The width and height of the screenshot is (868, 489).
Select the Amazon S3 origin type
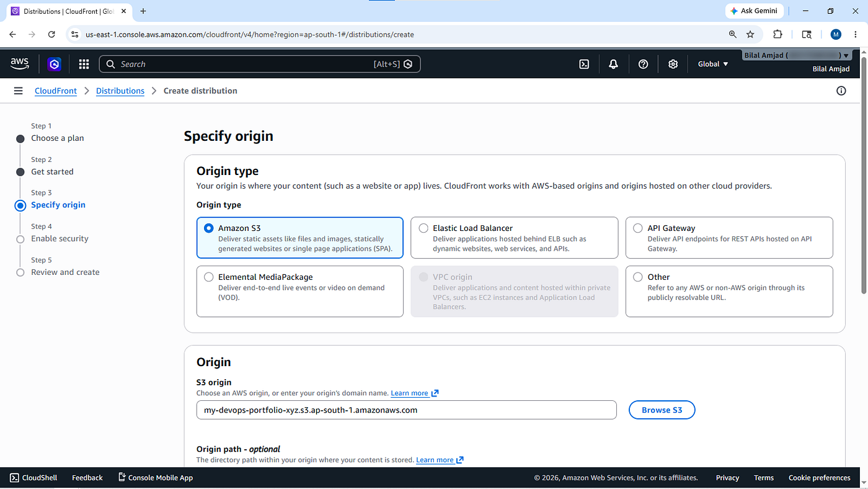300,238
